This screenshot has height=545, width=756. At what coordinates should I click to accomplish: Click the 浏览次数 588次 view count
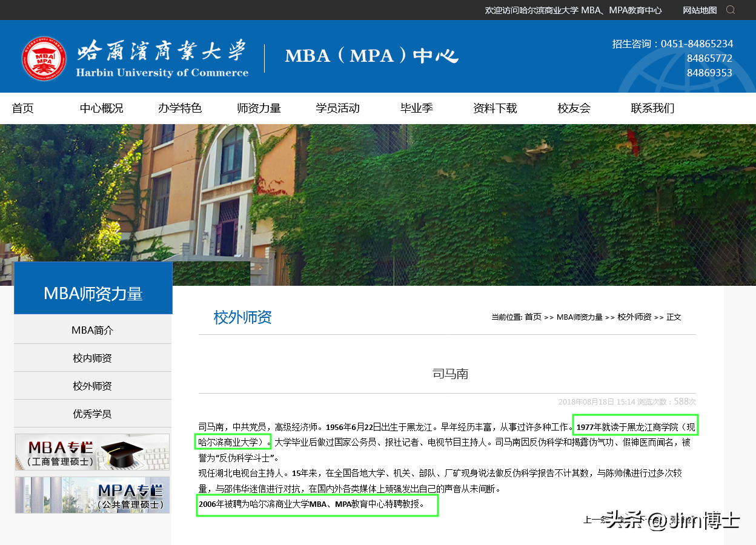coord(667,401)
